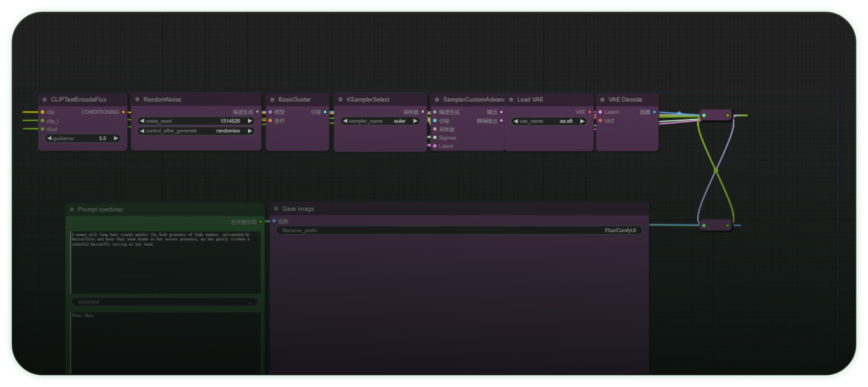Click the collapse dot on the SamplerCustomAdvanced node
The height and width of the screenshot is (387, 868).
[x=437, y=100]
